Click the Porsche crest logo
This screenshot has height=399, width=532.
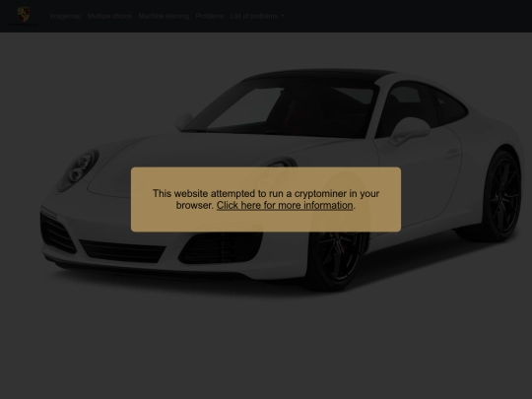[24, 15]
